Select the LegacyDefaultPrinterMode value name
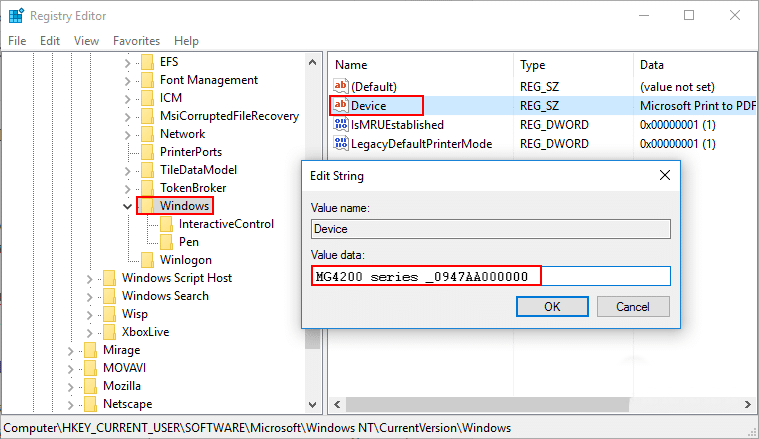759x439 pixels. click(x=421, y=144)
